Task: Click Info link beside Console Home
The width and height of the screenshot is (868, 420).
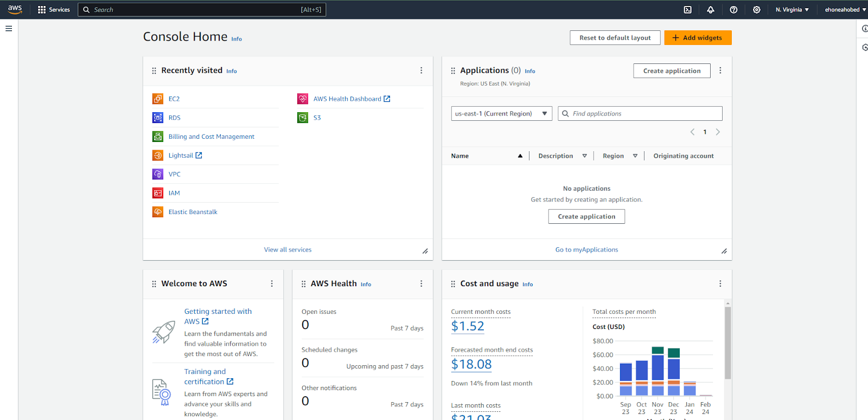Action: pos(237,39)
